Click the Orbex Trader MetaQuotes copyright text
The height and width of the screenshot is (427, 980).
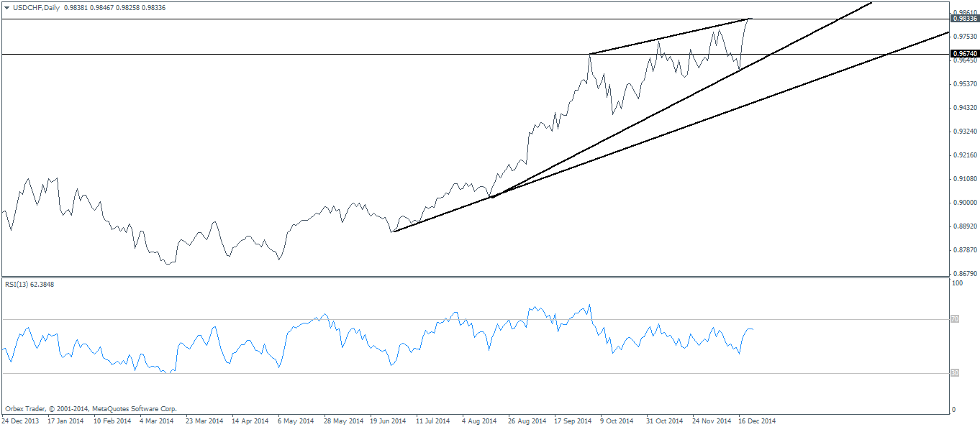[91, 408]
